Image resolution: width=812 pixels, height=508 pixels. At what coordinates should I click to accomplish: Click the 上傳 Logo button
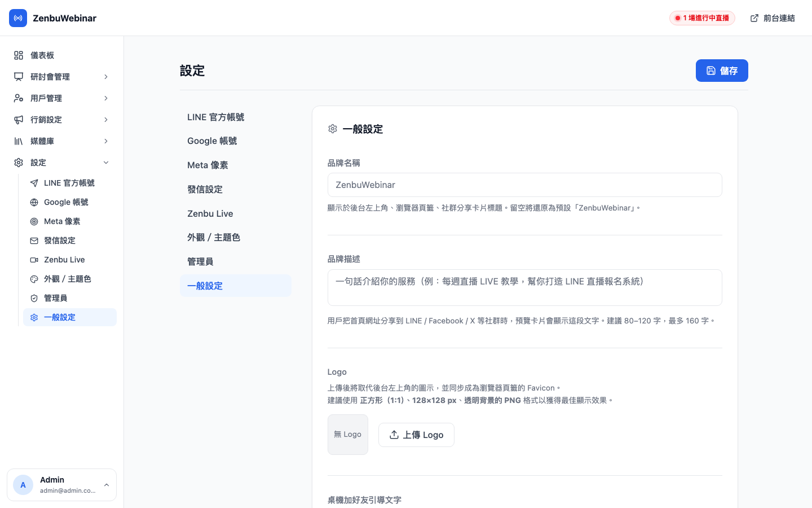[x=416, y=435]
